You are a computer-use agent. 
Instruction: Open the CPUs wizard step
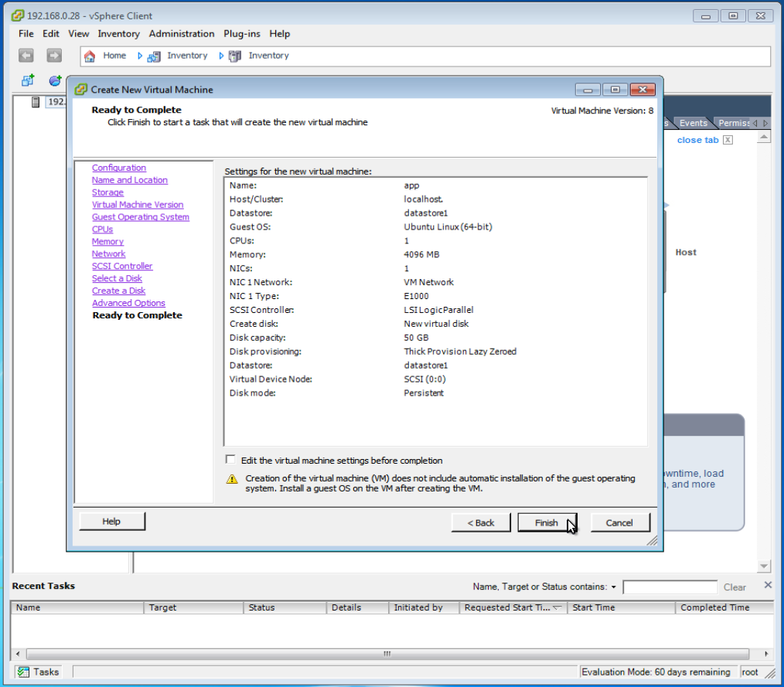pos(103,229)
